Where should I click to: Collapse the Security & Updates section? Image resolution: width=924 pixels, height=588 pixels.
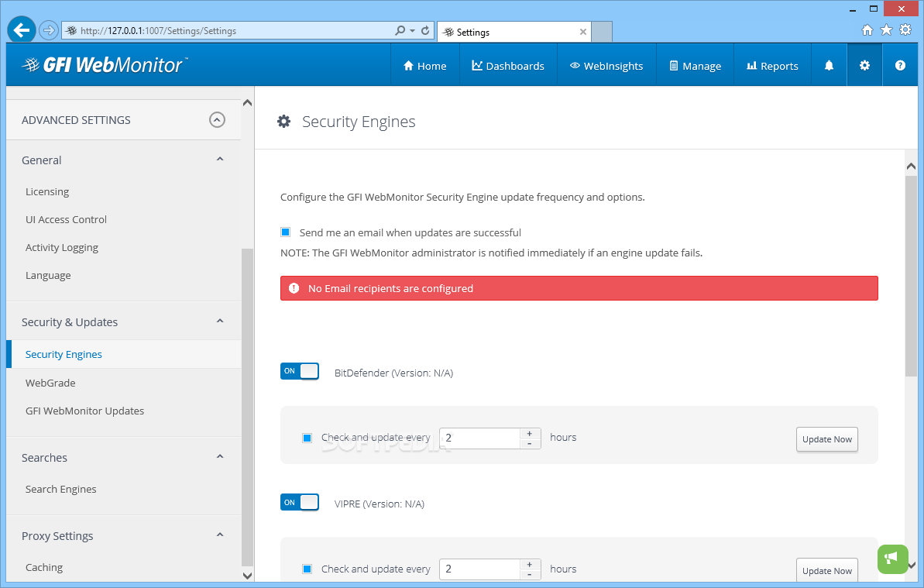click(x=220, y=321)
